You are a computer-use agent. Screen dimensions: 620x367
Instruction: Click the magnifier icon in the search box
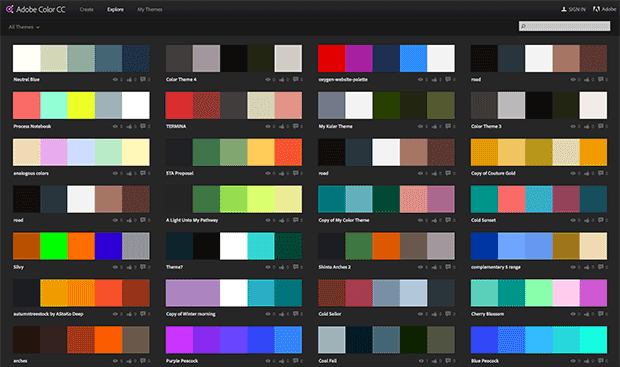click(x=524, y=26)
